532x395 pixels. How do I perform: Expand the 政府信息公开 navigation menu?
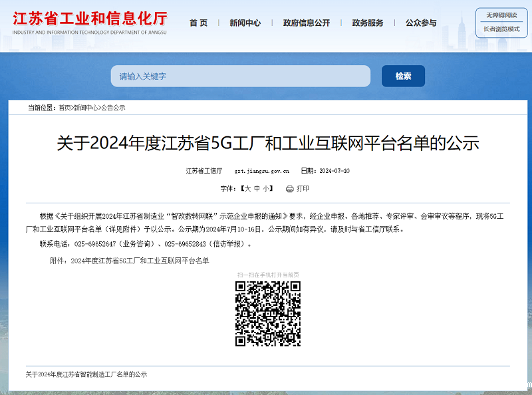tap(306, 23)
